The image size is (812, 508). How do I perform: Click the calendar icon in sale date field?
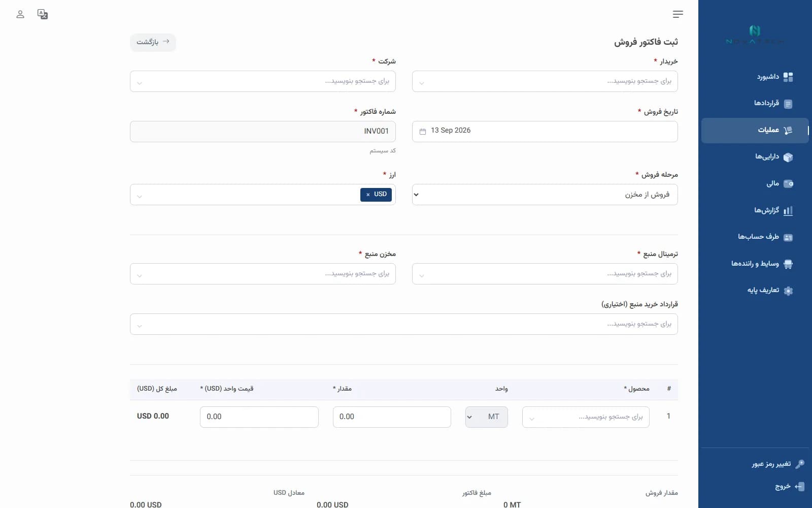tap(423, 132)
